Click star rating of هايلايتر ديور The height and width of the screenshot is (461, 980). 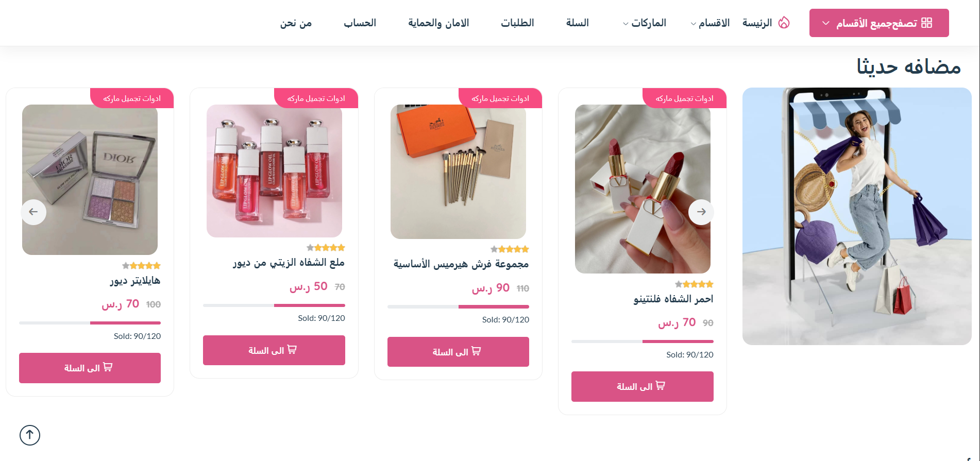click(141, 266)
